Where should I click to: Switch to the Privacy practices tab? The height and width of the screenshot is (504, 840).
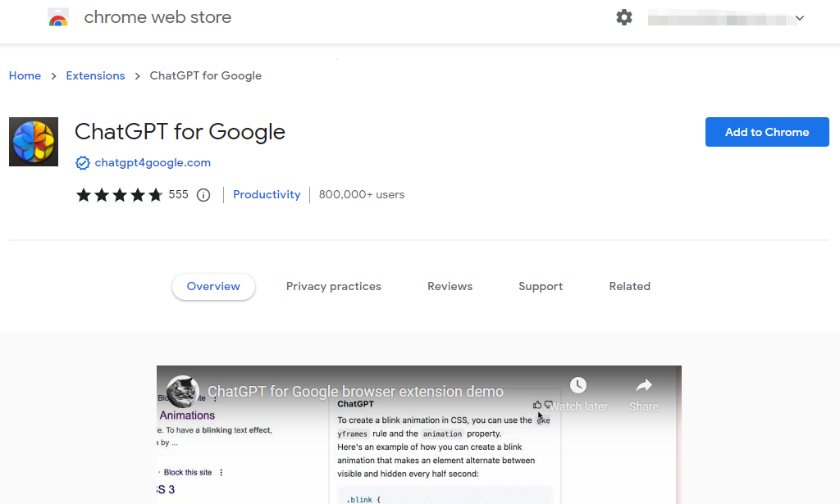coord(333,287)
